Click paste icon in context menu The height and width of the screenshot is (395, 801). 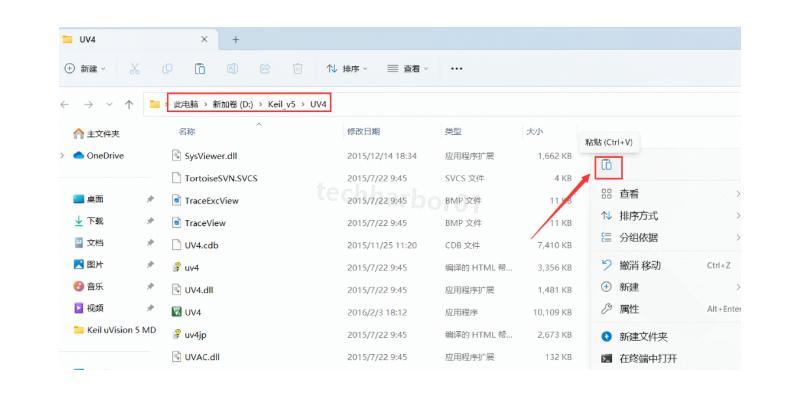pos(607,165)
